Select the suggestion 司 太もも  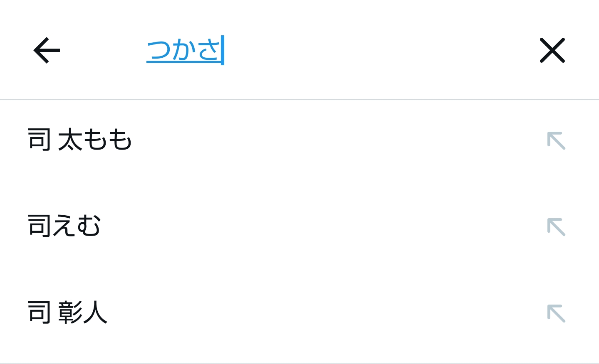(80, 140)
